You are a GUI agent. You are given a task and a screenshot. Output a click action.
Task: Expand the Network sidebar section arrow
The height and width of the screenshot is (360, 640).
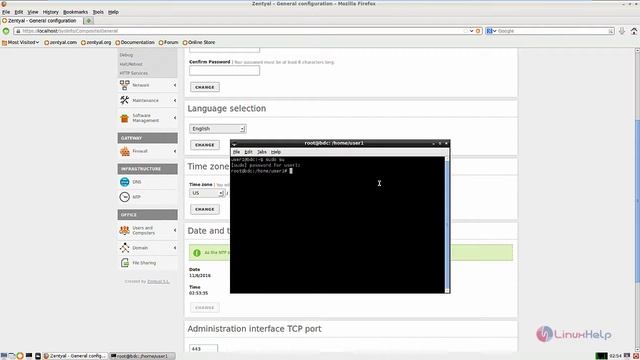coord(175,85)
